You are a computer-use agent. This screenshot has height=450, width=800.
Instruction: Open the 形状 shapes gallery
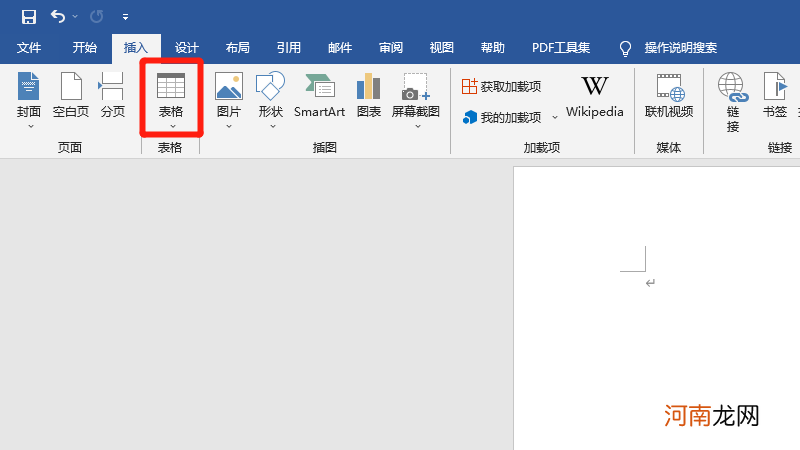tap(270, 94)
